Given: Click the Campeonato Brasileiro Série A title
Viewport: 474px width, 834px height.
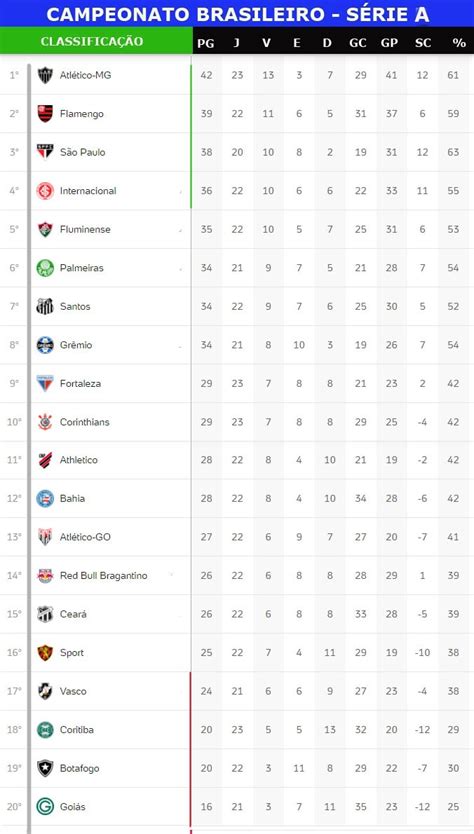Looking at the screenshot, I should [238, 14].
